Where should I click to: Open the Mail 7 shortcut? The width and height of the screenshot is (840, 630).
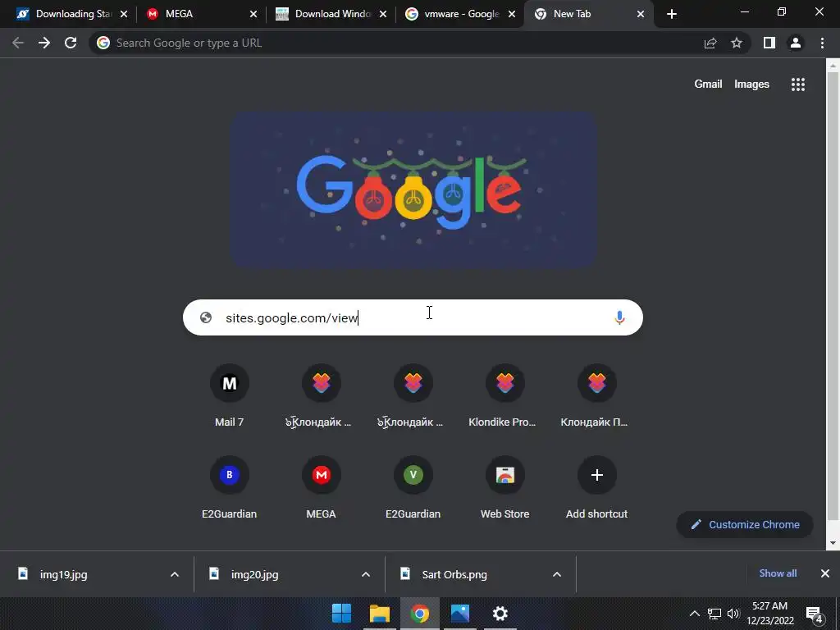tap(230, 396)
